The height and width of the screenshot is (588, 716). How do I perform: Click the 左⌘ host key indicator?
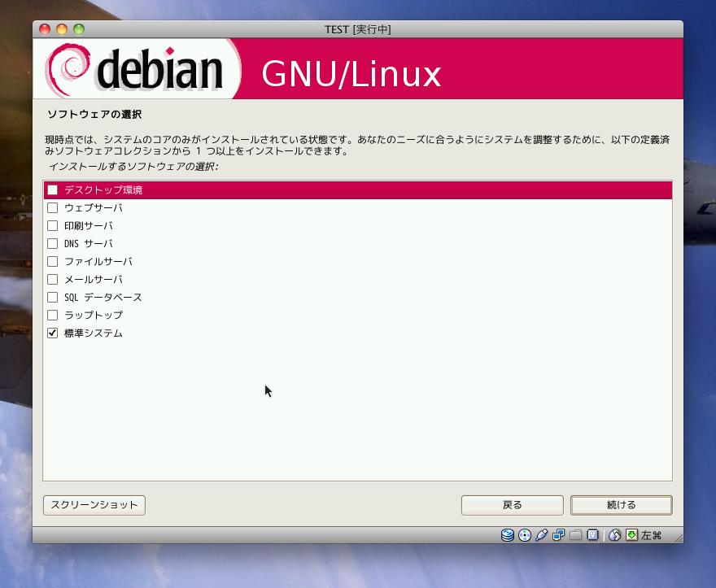[x=651, y=535]
